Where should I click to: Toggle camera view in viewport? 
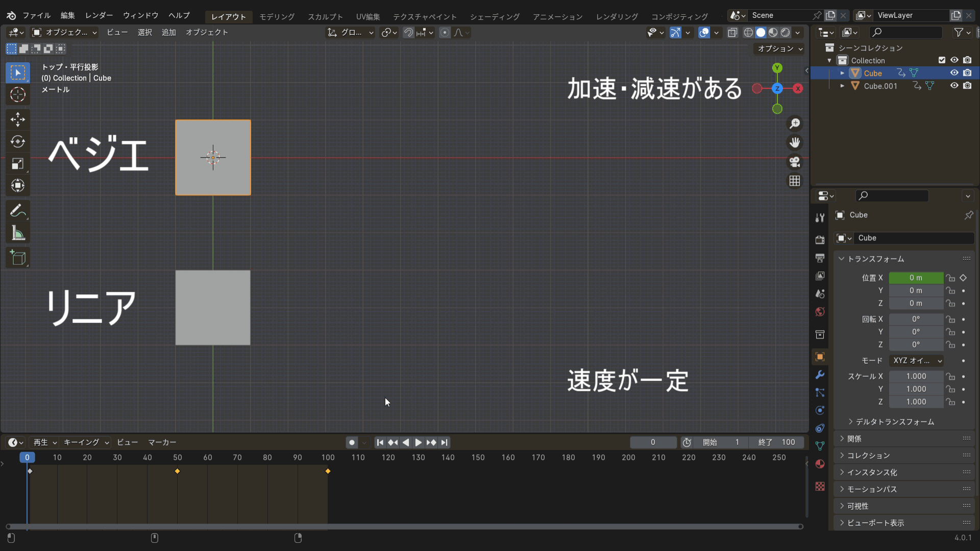tap(795, 162)
